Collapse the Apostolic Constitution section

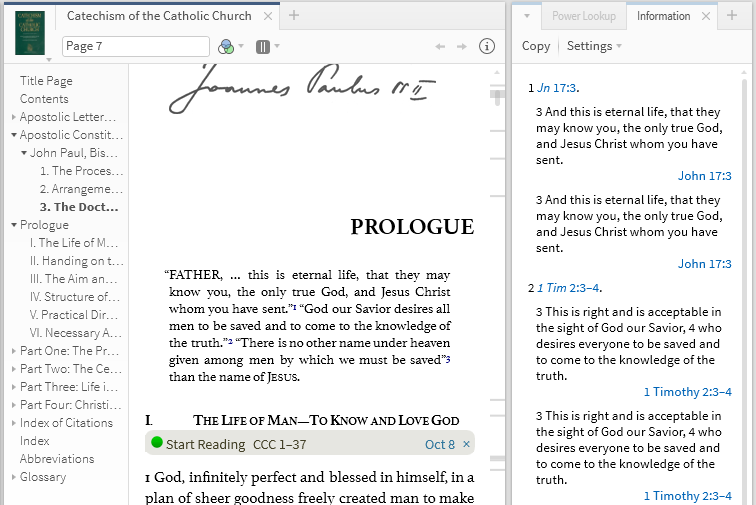click(14, 135)
